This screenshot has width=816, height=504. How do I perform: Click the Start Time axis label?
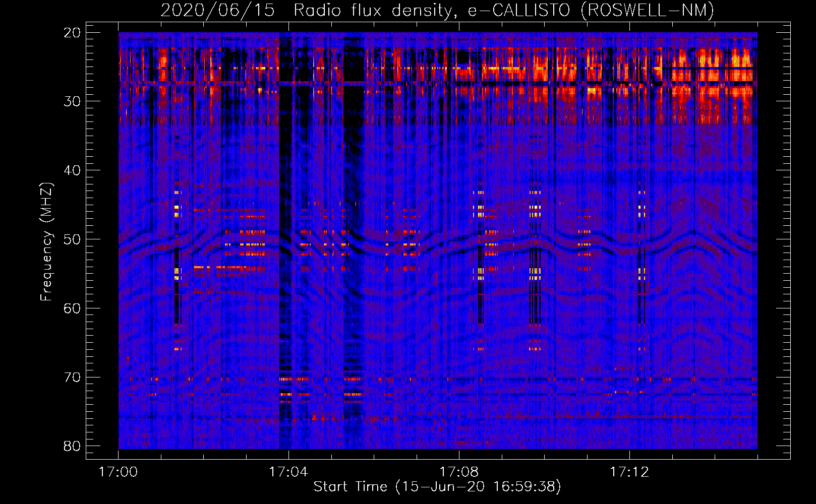pyautogui.click(x=437, y=486)
